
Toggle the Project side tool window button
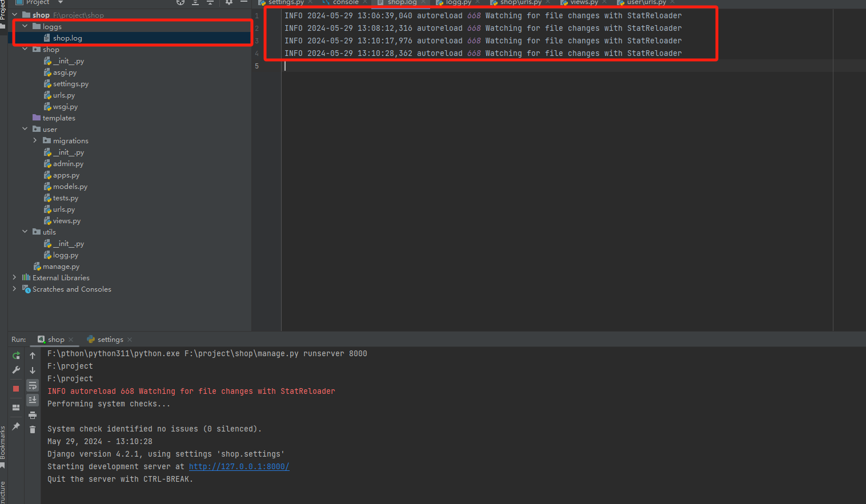coord(3,14)
